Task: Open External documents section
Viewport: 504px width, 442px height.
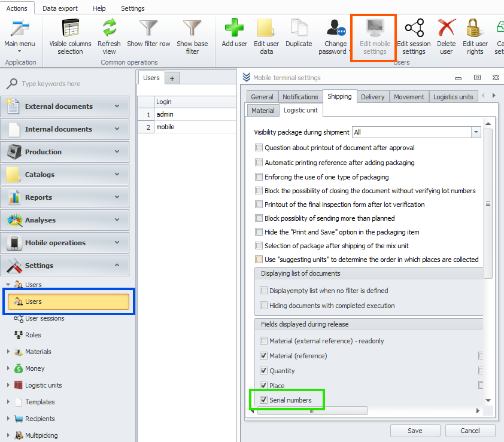Action: tap(65, 106)
